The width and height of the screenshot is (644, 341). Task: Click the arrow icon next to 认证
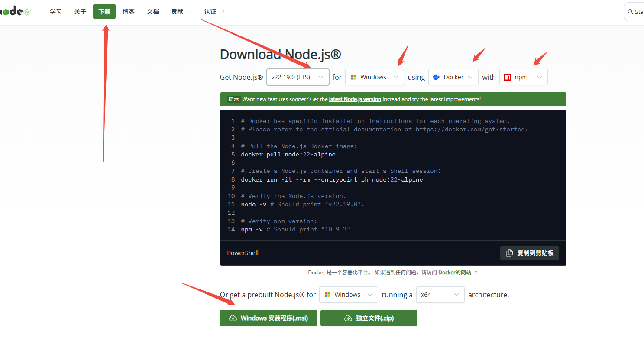point(222,12)
